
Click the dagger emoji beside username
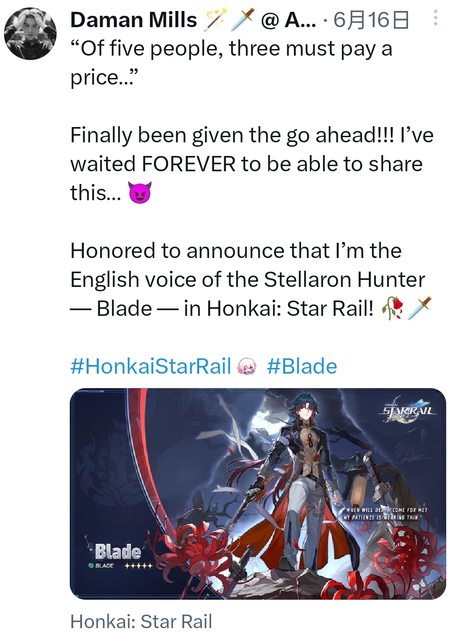pyautogui.click(x=243, y=20)
